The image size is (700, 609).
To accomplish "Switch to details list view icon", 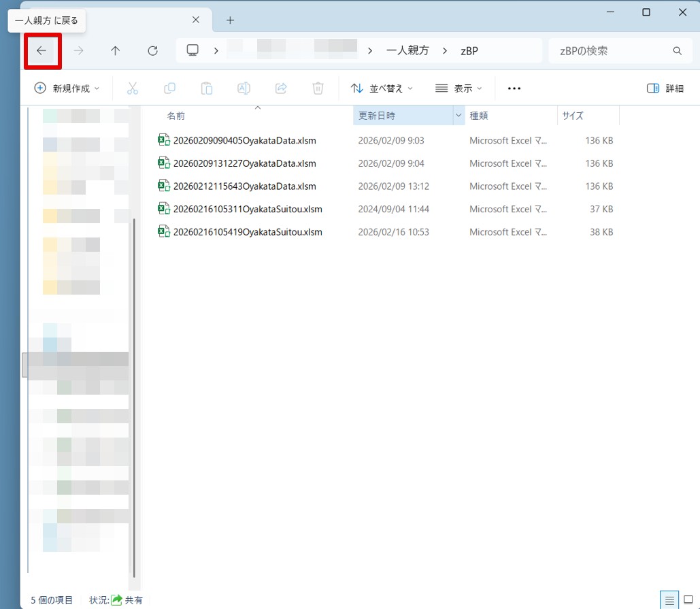I will pyautogui.click(x=669, y=600).
